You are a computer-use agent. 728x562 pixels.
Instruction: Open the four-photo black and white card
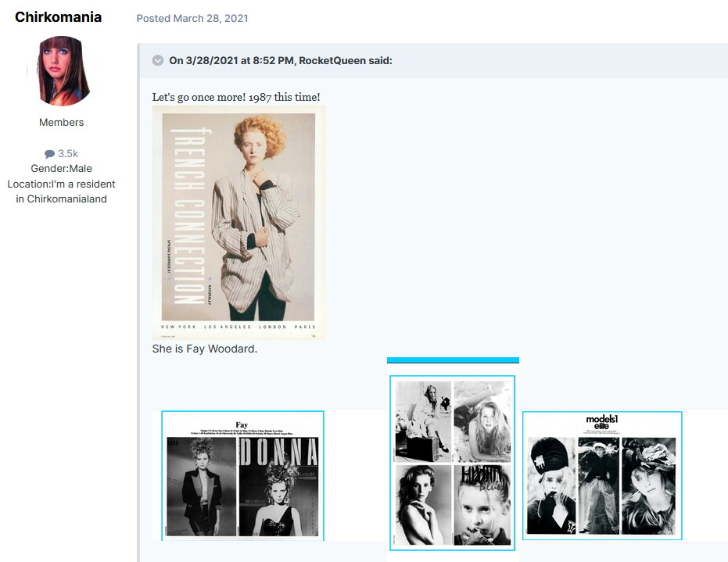click(x=452, y=463)
